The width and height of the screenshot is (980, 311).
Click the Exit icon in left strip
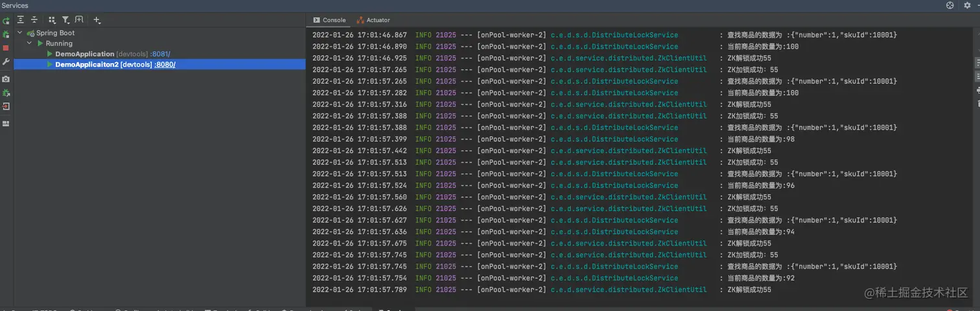click(6, 106)
